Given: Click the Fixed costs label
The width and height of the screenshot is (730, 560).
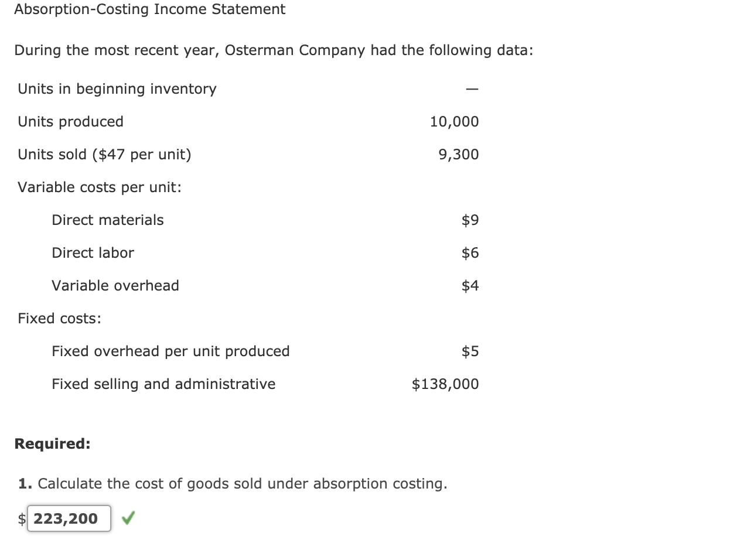Looking at the screenshot, I should coord(59,318).
